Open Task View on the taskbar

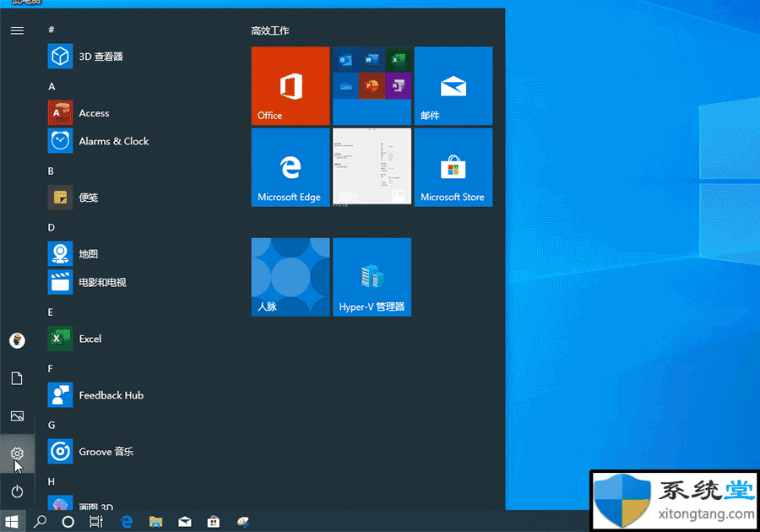(x=96, y=521)
